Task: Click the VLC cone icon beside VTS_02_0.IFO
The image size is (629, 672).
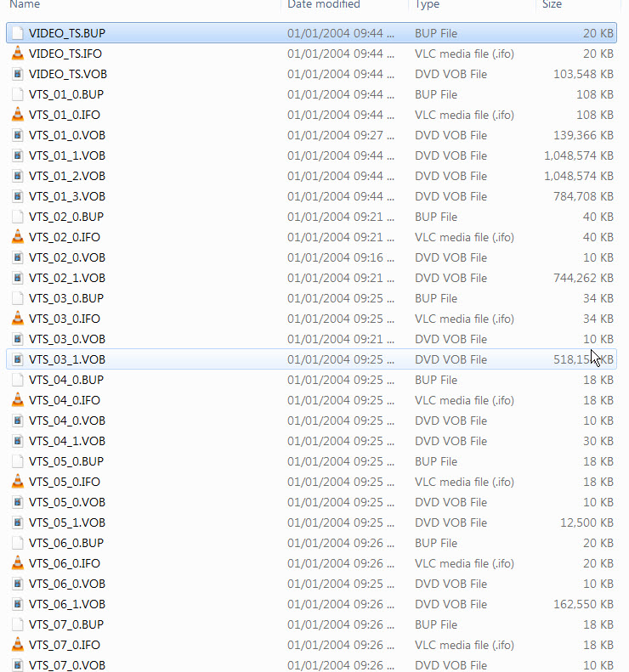Action: point(18,237)
